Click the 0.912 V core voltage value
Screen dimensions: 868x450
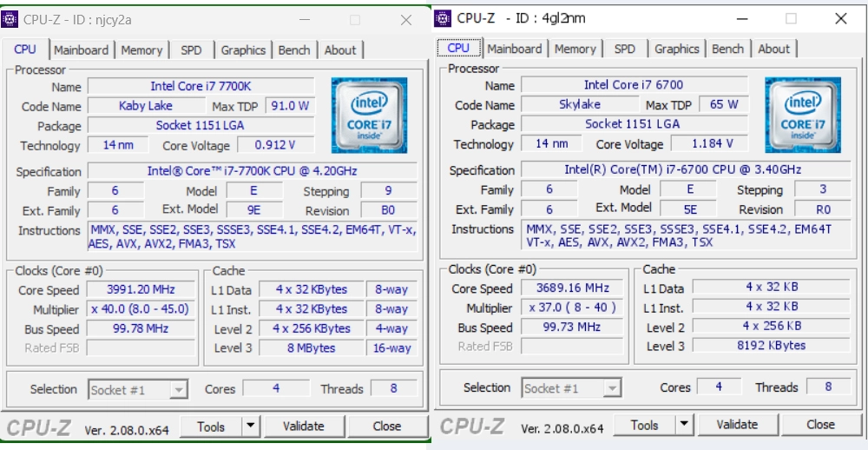pos(276,145)
